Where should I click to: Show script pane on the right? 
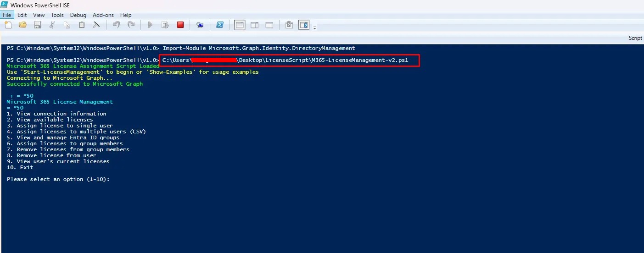coord(254,25)
